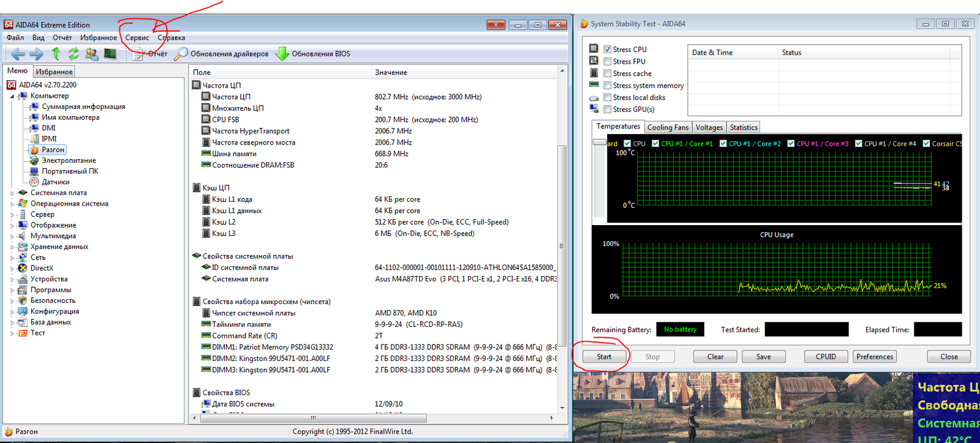Viewport: 980px width, 443px height.
Task: Click the Preferences button
Action: point(874,357)
